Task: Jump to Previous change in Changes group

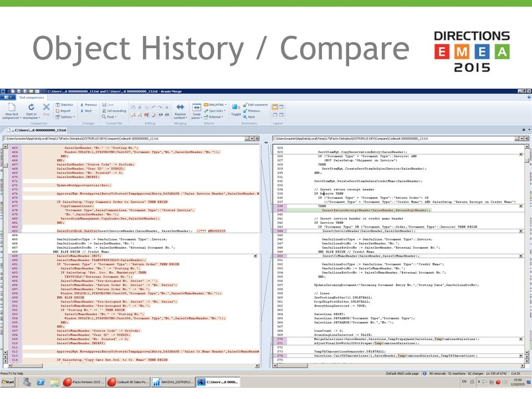Action: (x=89, y=105)
